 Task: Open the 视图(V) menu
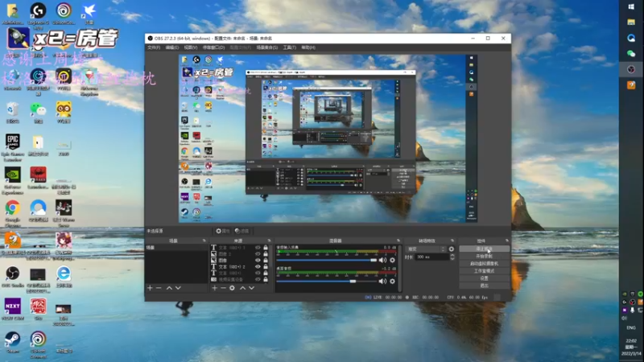coord(191,47)
